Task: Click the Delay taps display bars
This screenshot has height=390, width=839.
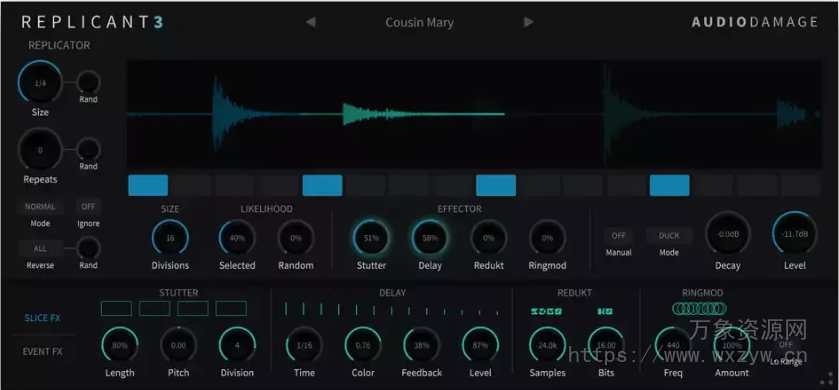Action: click(x=392, y=309)
